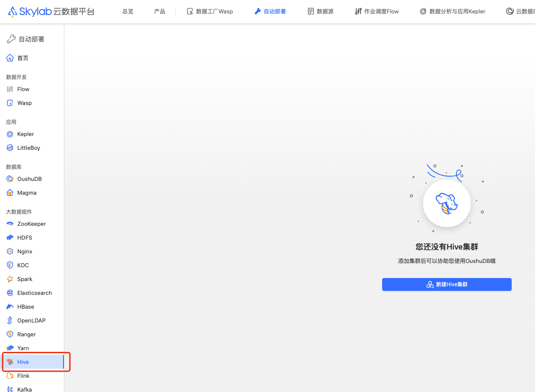Open the 首页 home icon
The image size is (535, 392).
coord(10,58)
